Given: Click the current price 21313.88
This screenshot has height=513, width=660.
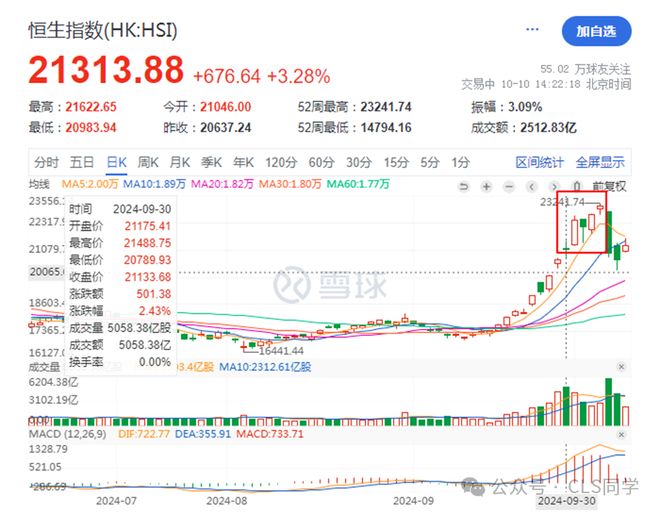Looking at the screenshot, I should [x=106, y=70].
